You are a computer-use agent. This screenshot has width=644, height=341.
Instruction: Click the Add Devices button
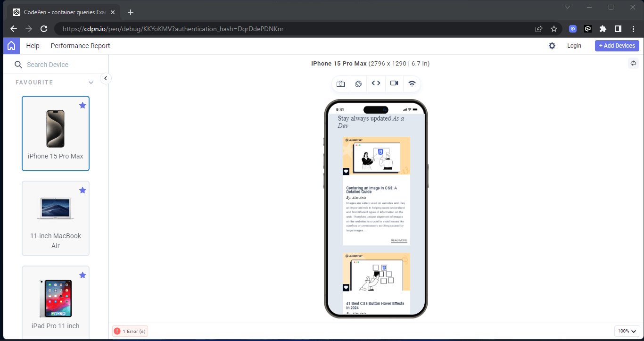[x=617, y=46]
